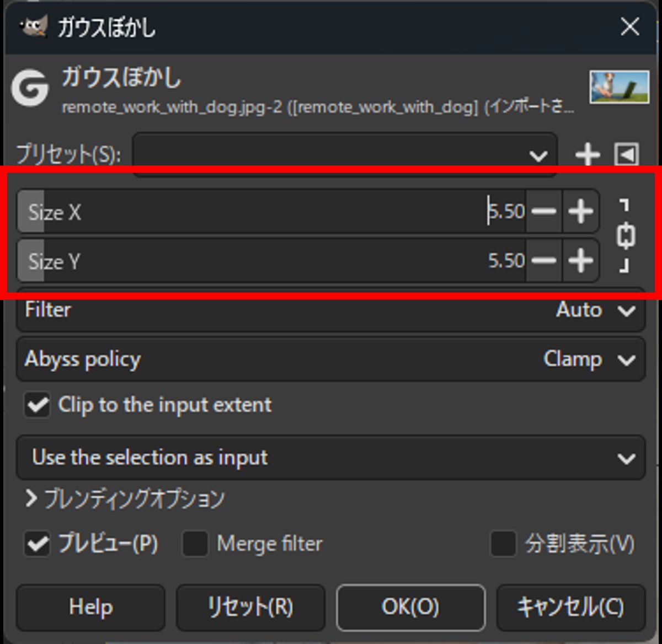Decrease Size X with the minus button

point(544,212)
